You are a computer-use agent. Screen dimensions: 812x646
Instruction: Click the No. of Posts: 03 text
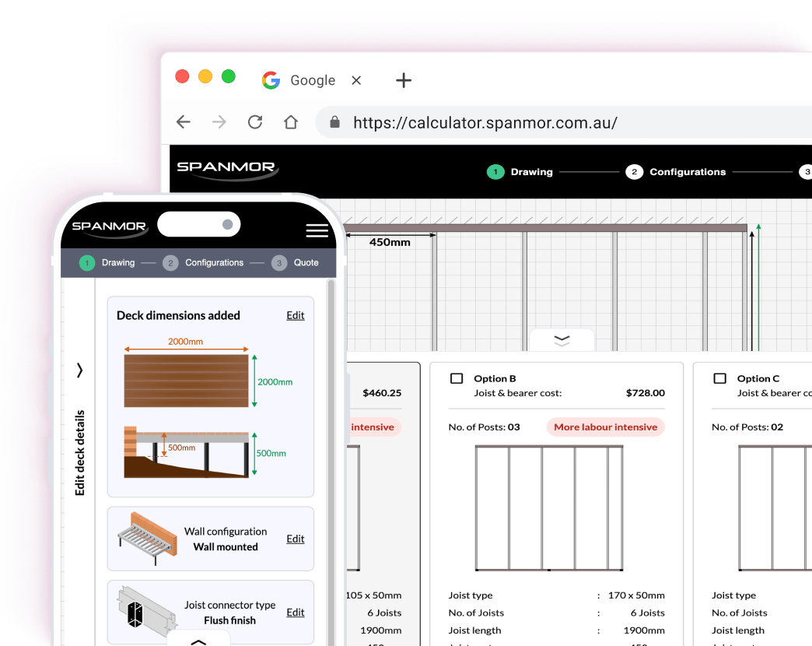[485, 427]
